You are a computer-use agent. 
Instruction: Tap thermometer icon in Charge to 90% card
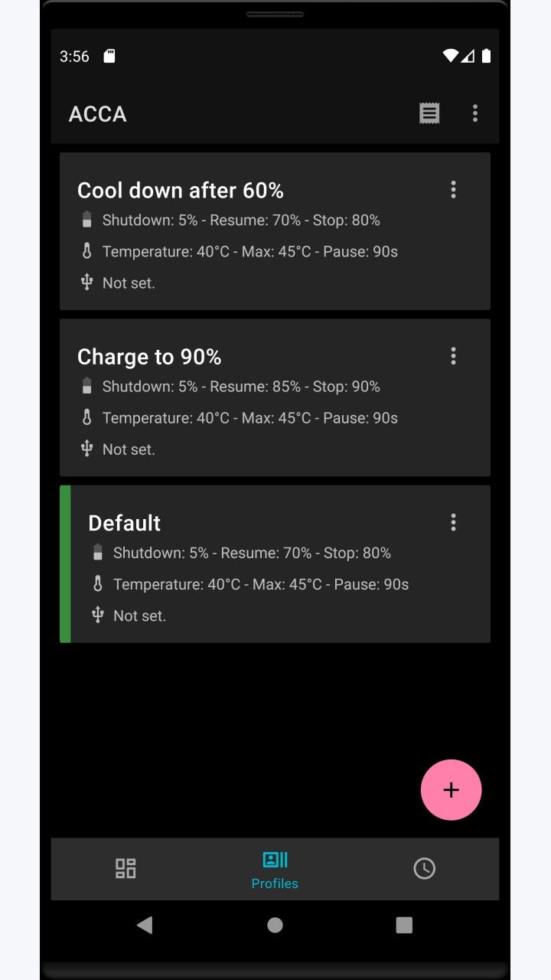tap(86, 417)
